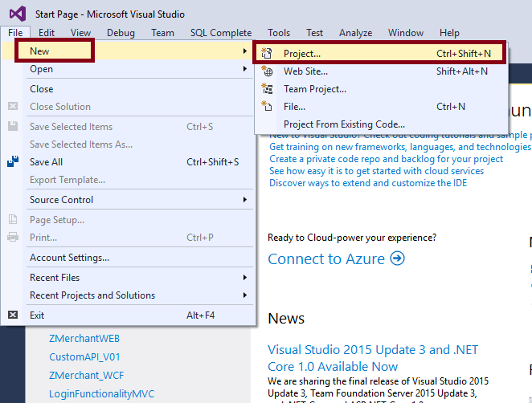The image size is (532, 403).
Task: Open the Connect to Azure link
Action: tap(328, 258)
